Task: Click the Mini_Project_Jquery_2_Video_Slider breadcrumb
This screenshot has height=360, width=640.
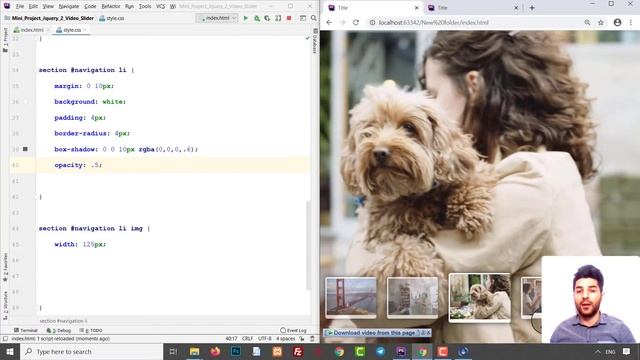Action: tap(53, 18)
